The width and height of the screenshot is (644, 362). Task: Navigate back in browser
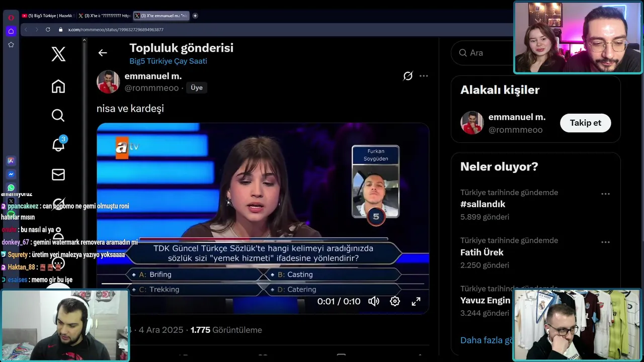coord(26,30)
